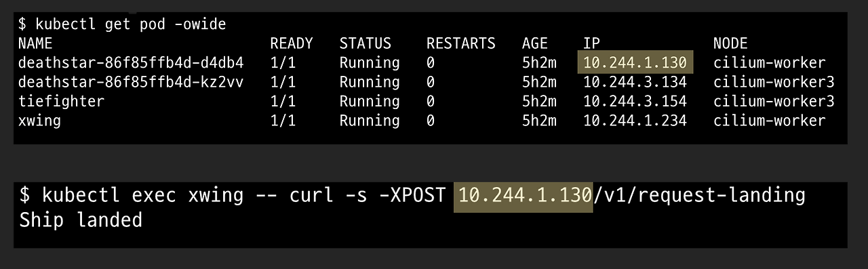Screen dimensions: 868x269
Task: Click the READY column header
Action: tap(292, 44)
